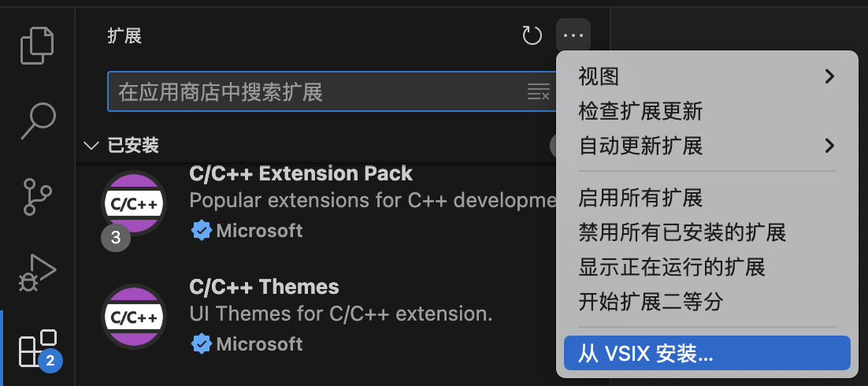
Task: Expand the 自动更新扩展 submenu
Action: (x=706, y=146)
